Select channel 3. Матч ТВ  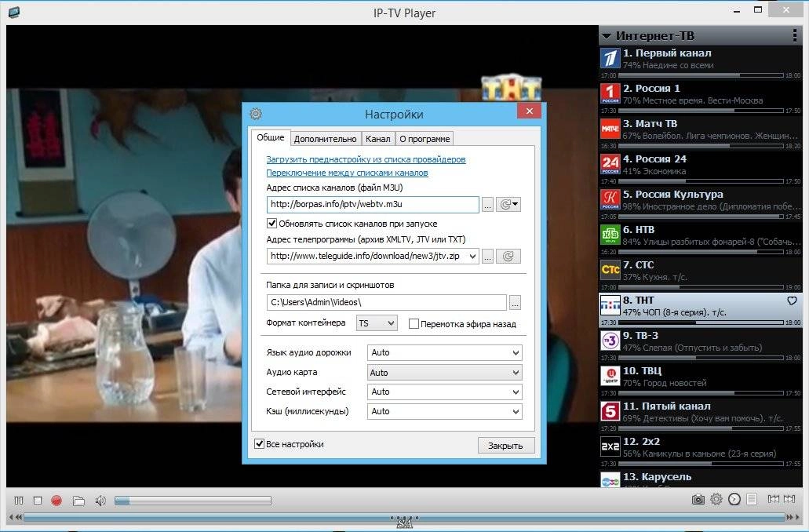[701, 133]
